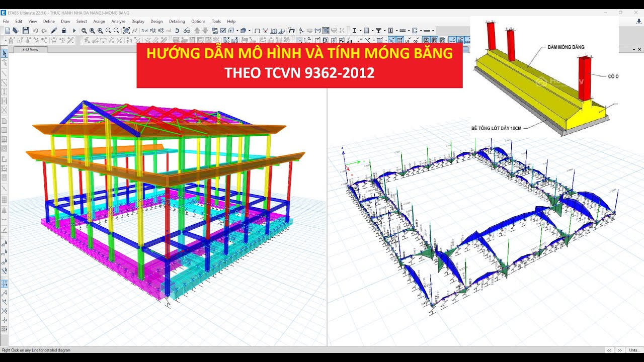Open the Display menu
This screenshot has width=644, height=362.
(138, 22)
